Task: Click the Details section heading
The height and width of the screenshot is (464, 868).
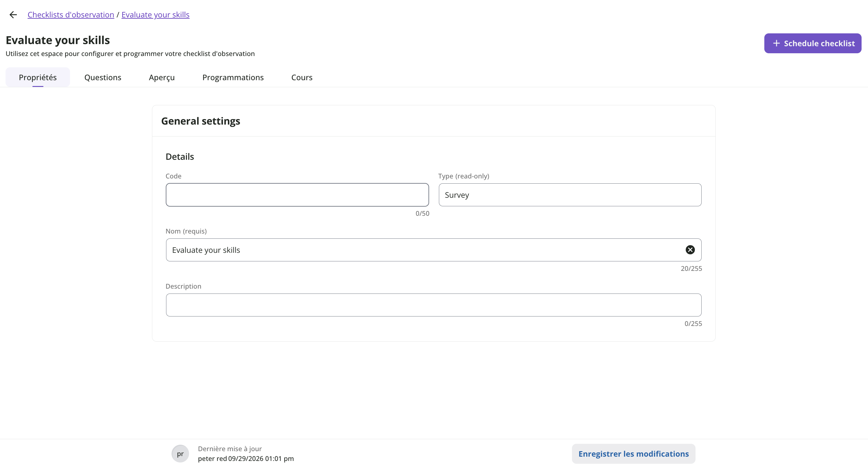Action: coord(180,156)
